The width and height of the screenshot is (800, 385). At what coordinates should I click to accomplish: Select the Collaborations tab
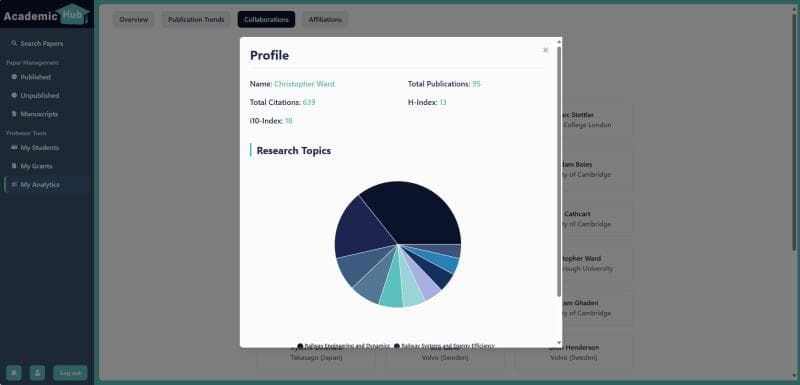[x=266, y=19]
